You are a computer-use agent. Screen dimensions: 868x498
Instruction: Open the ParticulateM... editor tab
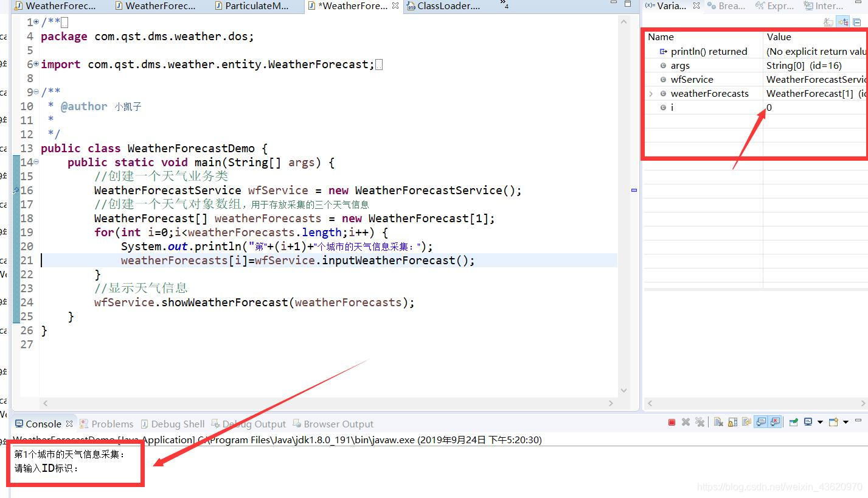[x=252, y=6]
